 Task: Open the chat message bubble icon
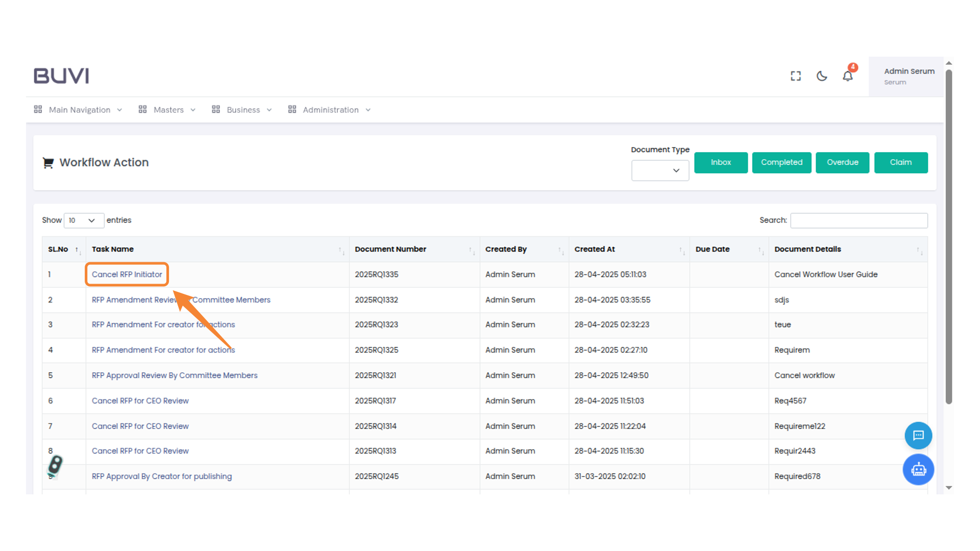(x=918, y=435)
